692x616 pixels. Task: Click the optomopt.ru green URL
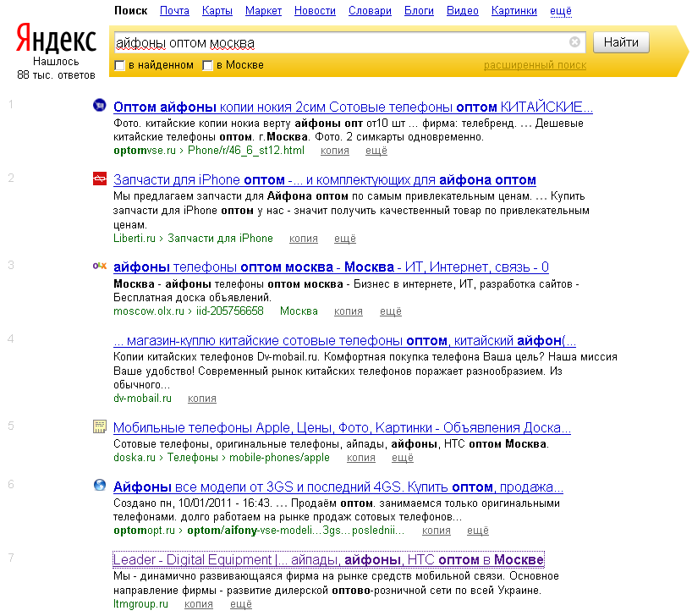[x=144, y=531]
